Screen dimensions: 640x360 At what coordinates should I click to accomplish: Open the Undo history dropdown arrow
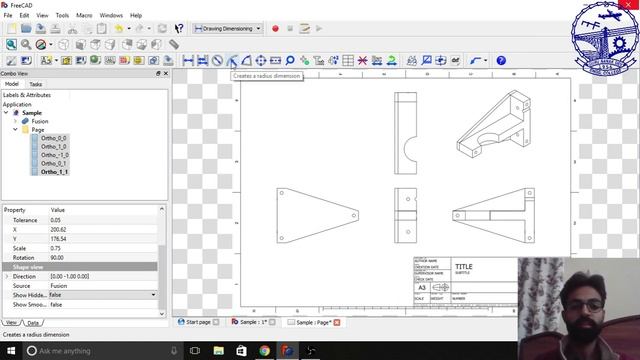click(129, 29)
